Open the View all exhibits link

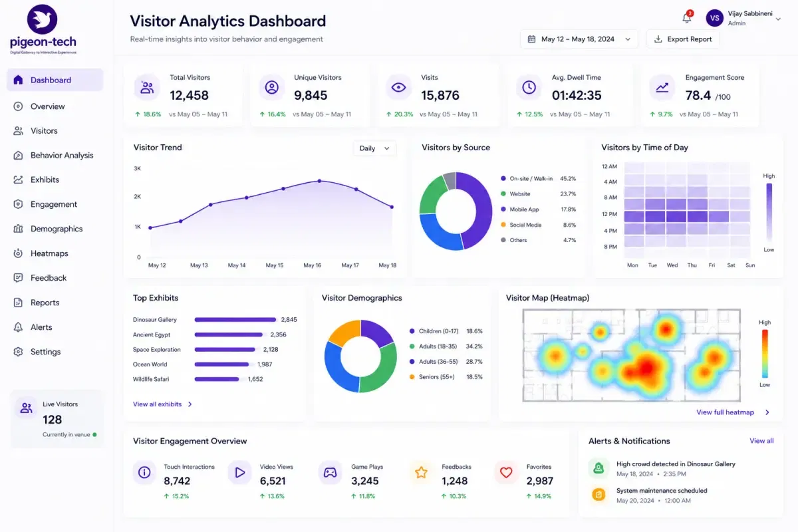click(x=163, y=404)
